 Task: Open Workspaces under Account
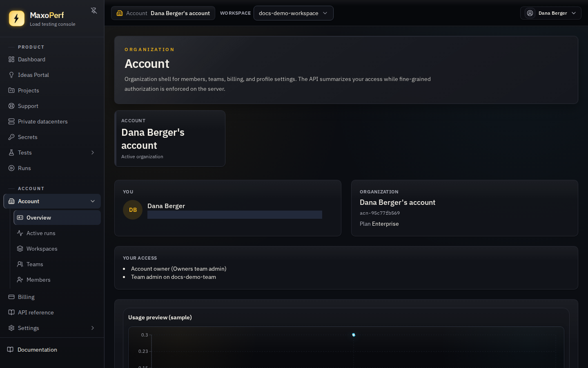pos(57,249)
